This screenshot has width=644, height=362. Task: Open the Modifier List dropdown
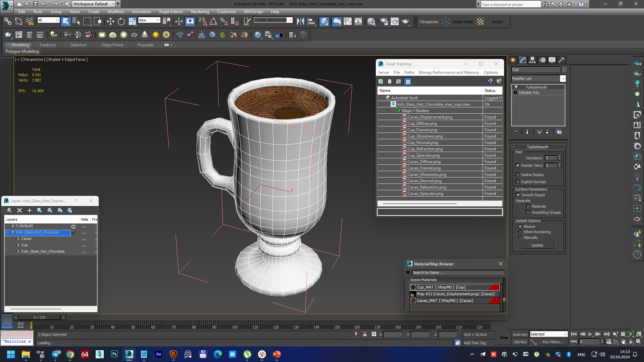[x=563, y=79]
